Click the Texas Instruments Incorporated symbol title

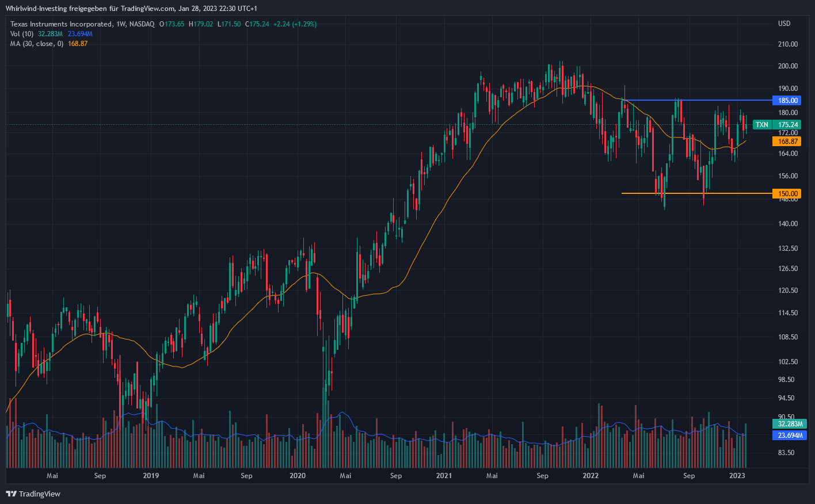[61, 24]
